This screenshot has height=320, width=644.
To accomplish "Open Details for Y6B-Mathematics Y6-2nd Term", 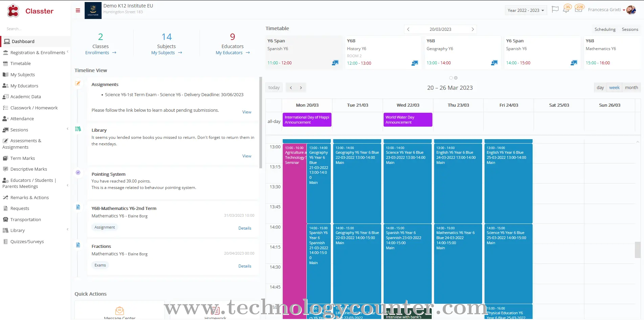I will point(245,228).
